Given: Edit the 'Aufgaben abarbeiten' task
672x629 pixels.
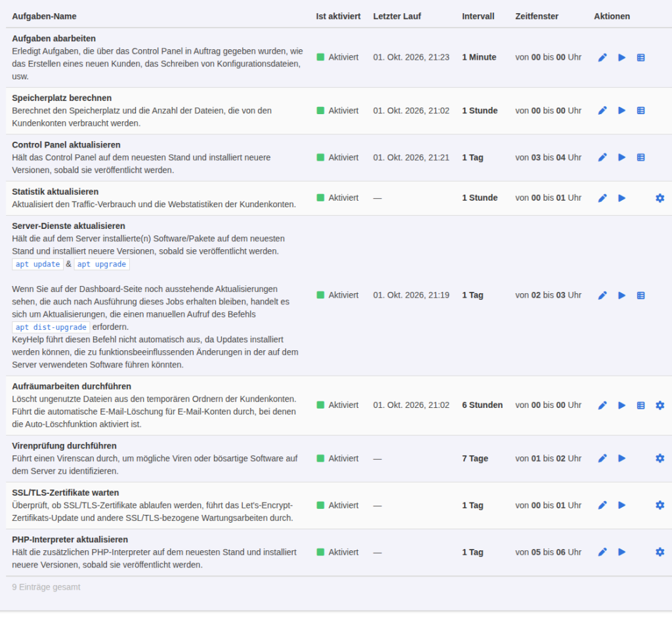Looking at the screenshot, I should click(602, 58).
